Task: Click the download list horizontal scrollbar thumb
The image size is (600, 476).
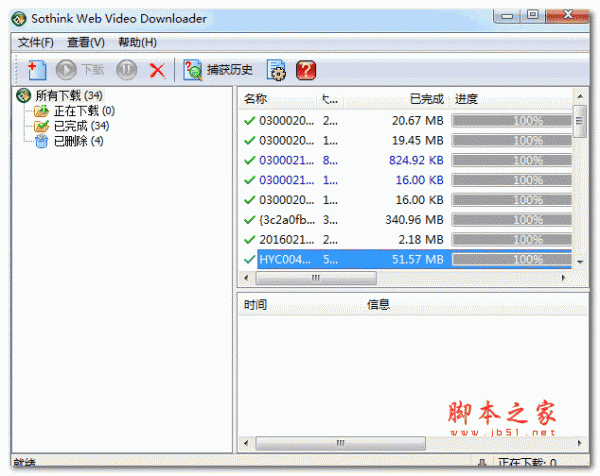Action: coord(316,278)
